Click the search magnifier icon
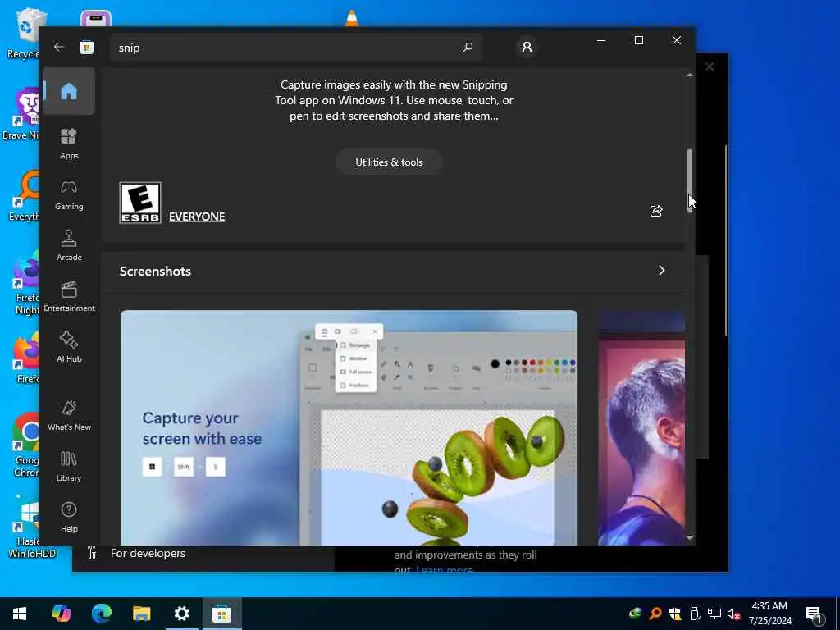The image size is (840, 630). point(467,47)
